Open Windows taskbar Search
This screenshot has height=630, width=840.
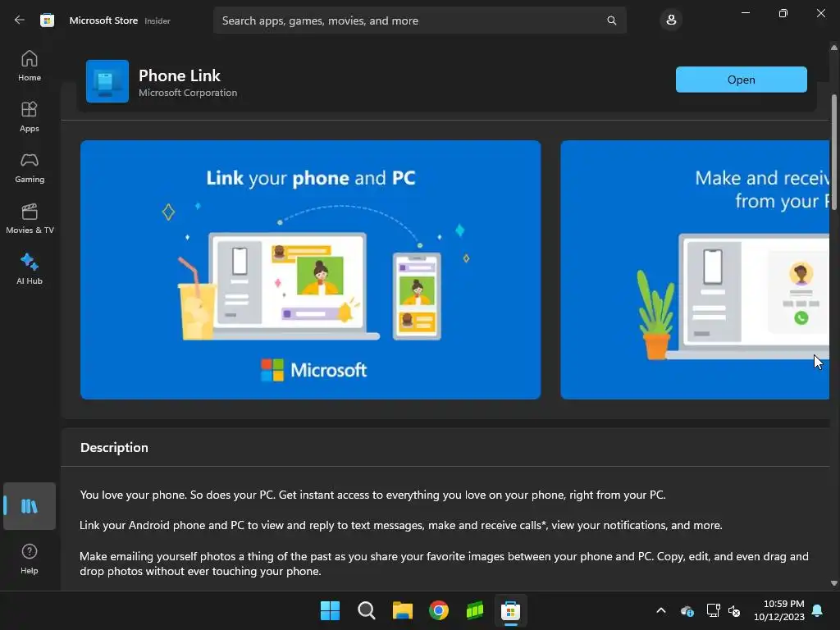[367, 610]
